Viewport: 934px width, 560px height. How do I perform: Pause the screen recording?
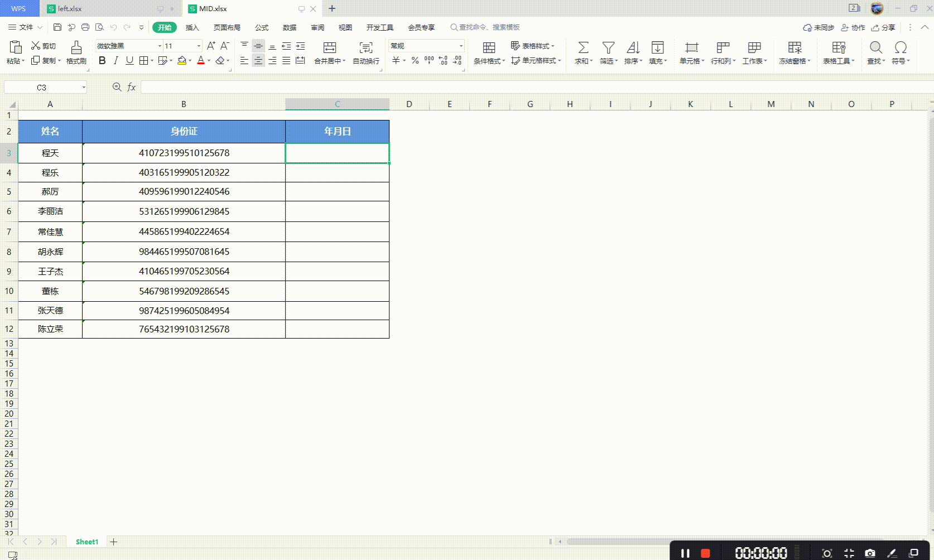click(685, 553)
